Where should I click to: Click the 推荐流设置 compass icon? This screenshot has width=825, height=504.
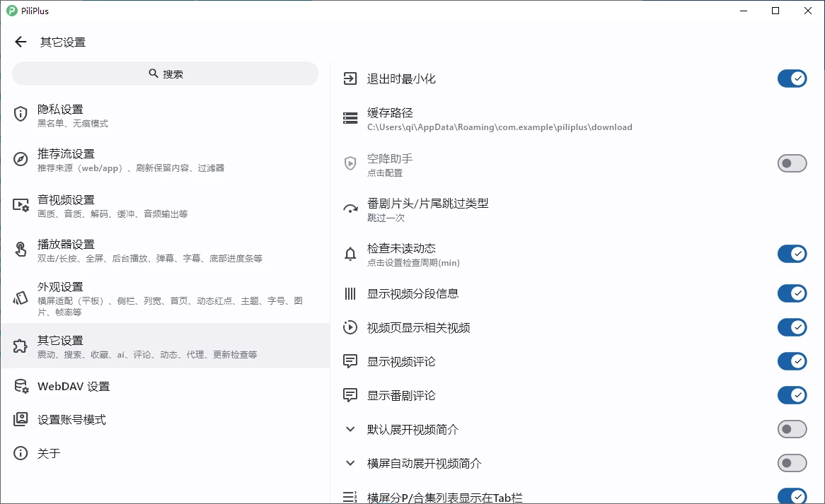21,159
